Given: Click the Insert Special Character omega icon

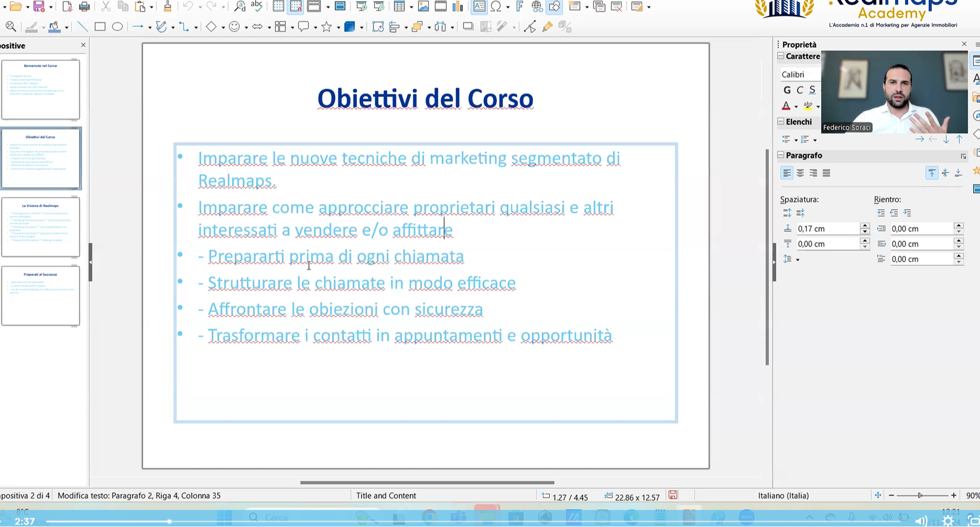Looking at the screenshot, I should click(x=496, y=7).
